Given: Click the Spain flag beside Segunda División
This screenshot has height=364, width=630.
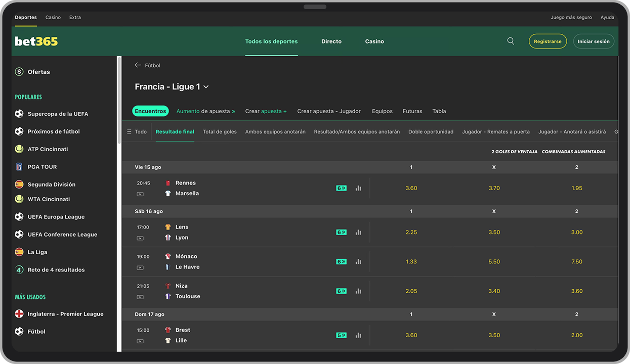Looking at the screenshot, I should point(19,185).
